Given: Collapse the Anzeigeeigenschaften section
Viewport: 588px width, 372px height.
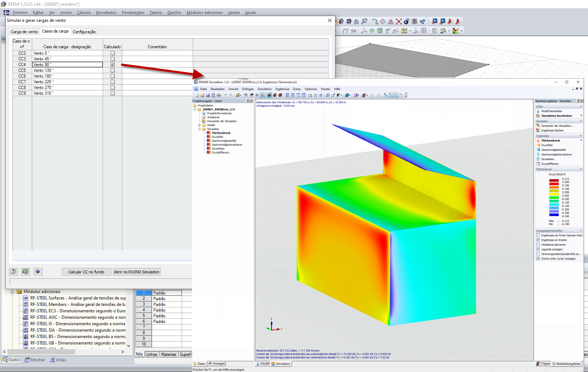Looking at the screenshot, I should (x=580, y=230).
